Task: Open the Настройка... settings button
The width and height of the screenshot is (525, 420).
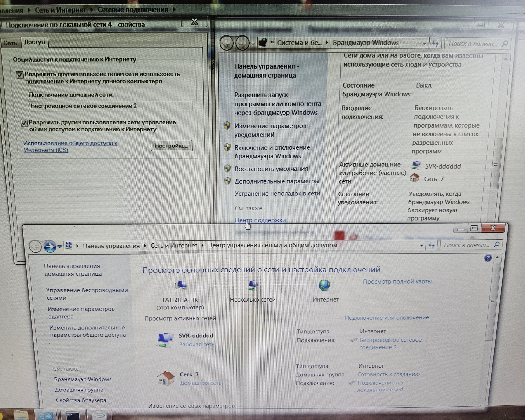Action: tap(171, 146)
